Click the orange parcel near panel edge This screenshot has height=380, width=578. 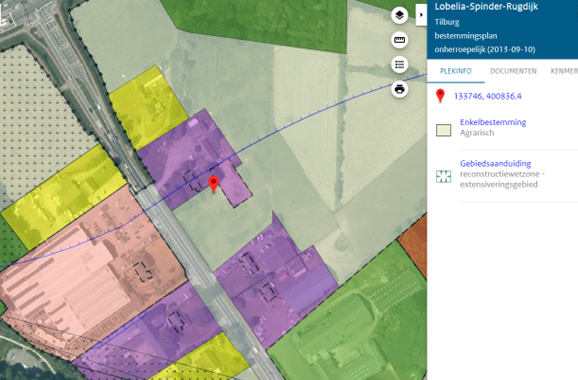[416, 246]
